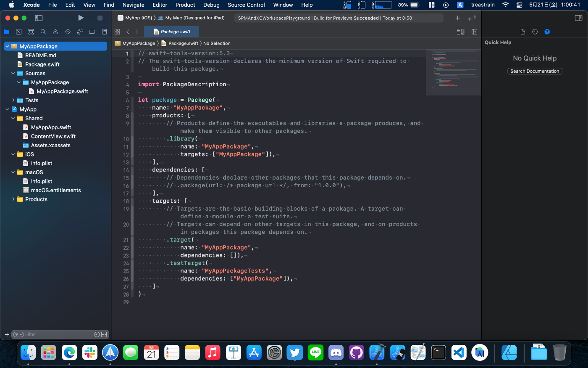Toggle code review mode

point(472,18)
